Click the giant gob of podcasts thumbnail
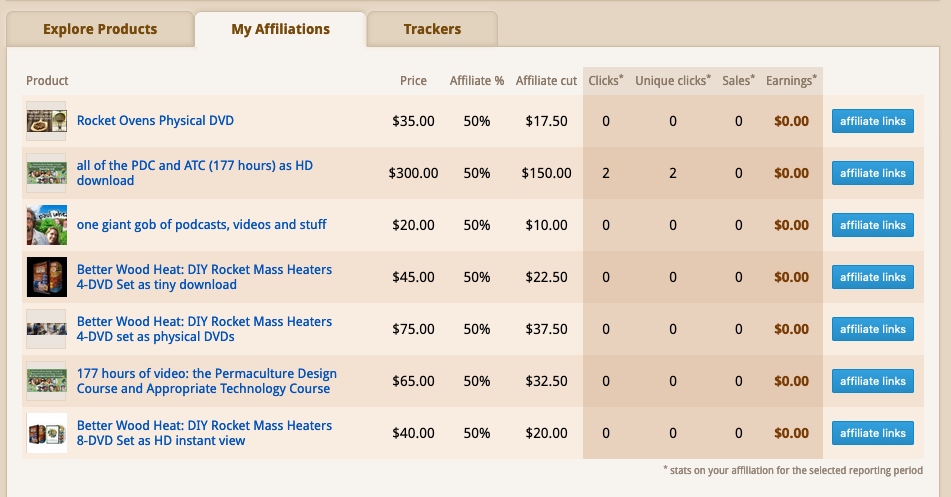The width and height of the screenshot is (951, 497). pyautogui.click(x=46, y=225)
